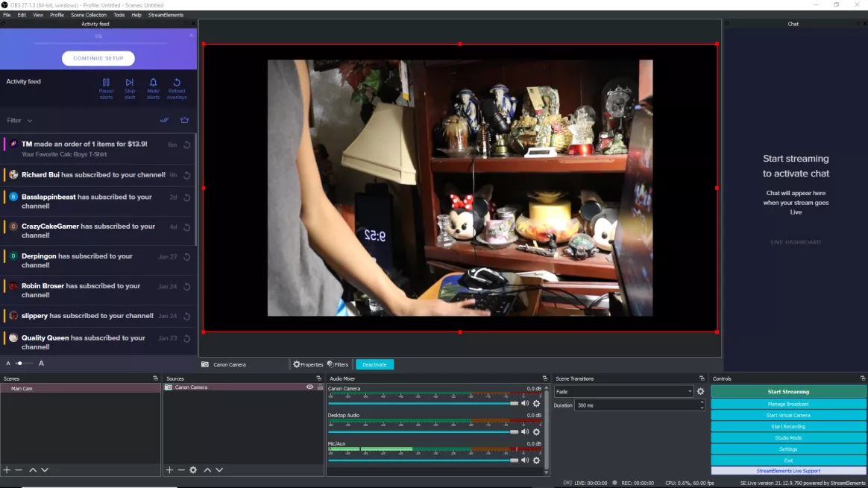Start Virtual Camera
Image resolution: width=868 pixels, height=488 pixels.
pyautogui.click(x=788, y=415)
